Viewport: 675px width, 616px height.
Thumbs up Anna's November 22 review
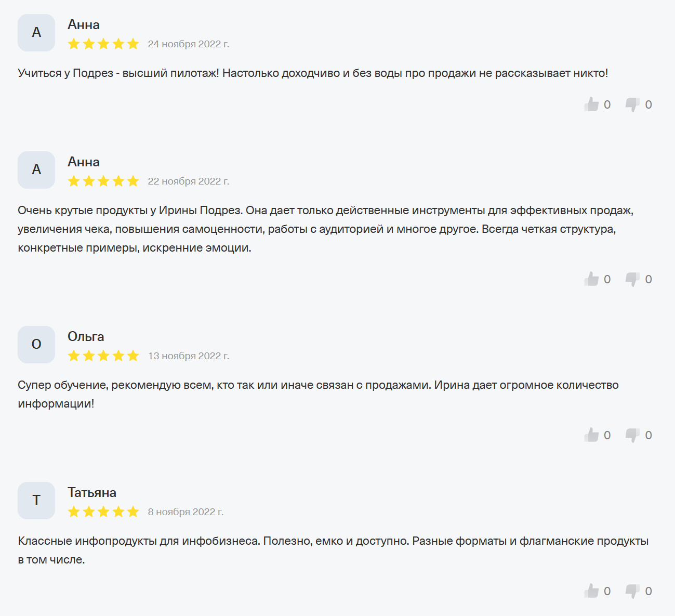[591, 279]
